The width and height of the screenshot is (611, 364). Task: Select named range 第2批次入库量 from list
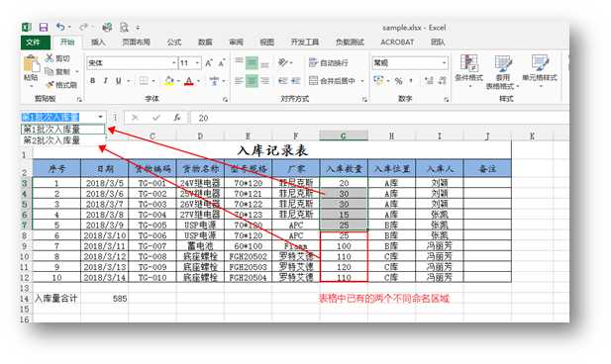pos(62,140)
